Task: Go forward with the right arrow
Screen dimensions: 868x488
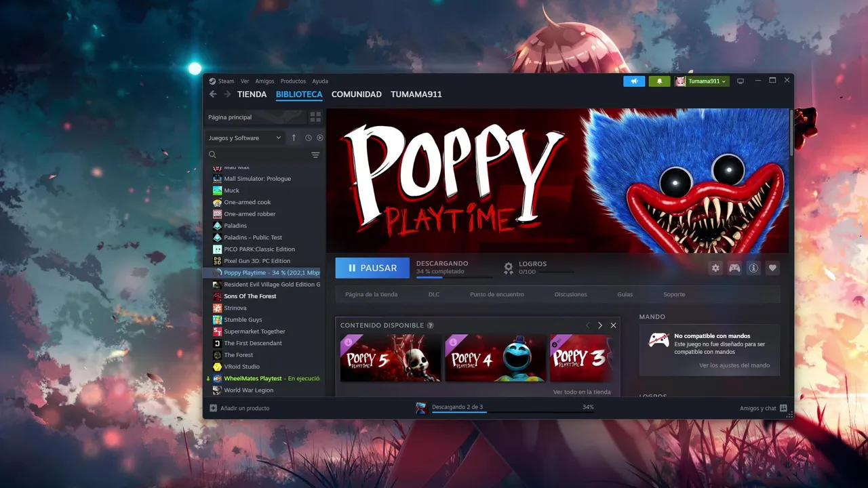Action: [x=227, y=94]
